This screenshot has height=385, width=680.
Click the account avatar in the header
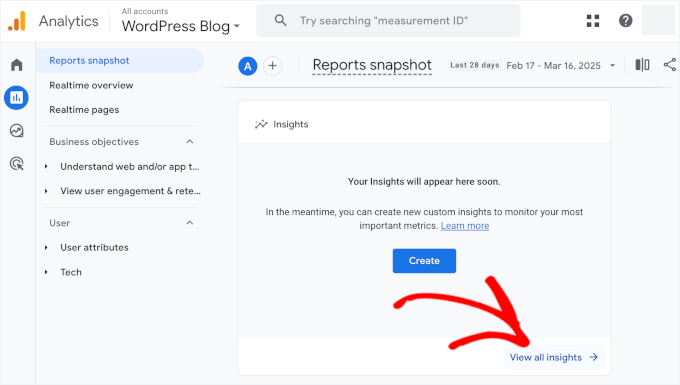[658, 20]
